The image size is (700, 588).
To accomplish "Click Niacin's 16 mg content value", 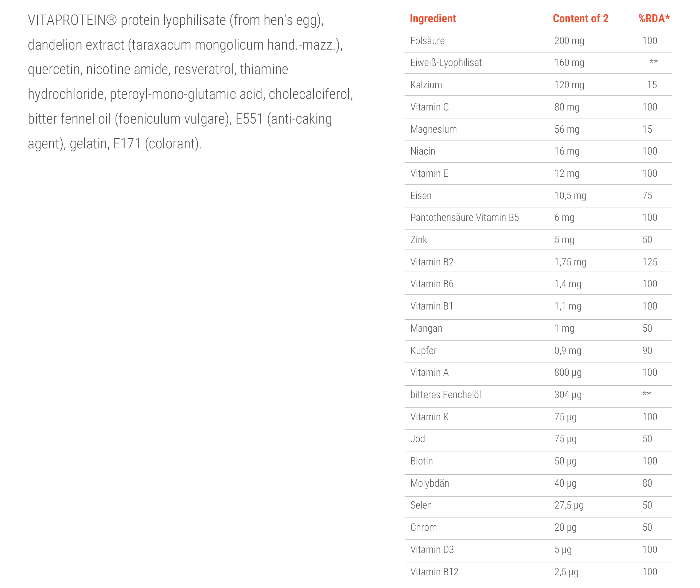I will click(x=567, y=151).
